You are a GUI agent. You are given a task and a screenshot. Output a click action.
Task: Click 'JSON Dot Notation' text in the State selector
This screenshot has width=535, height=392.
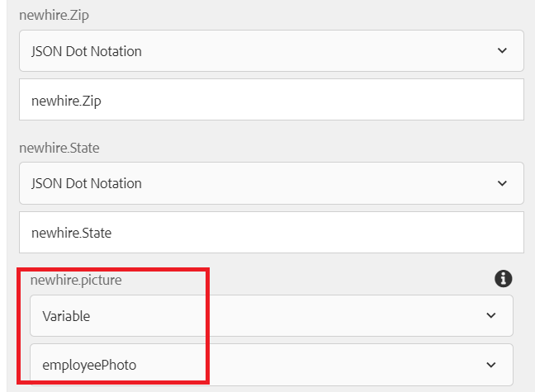[87, 183]
